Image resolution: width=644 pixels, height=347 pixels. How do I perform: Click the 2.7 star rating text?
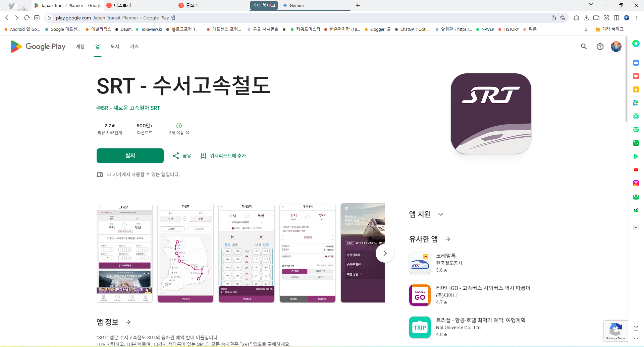pyautogui.click(x=110, y=126)
